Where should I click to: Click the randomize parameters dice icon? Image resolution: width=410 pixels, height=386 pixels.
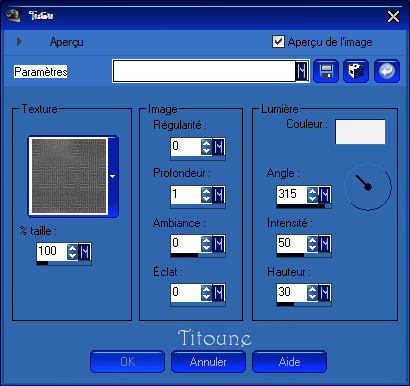coord(356,71)
